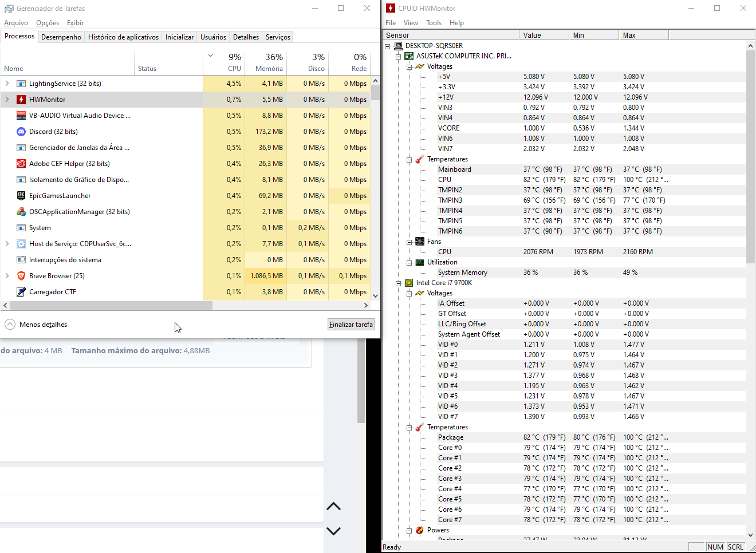The image size is (756, 553).
Task: Open the HWMonitor Tools menu
Action: pos(434,23)
